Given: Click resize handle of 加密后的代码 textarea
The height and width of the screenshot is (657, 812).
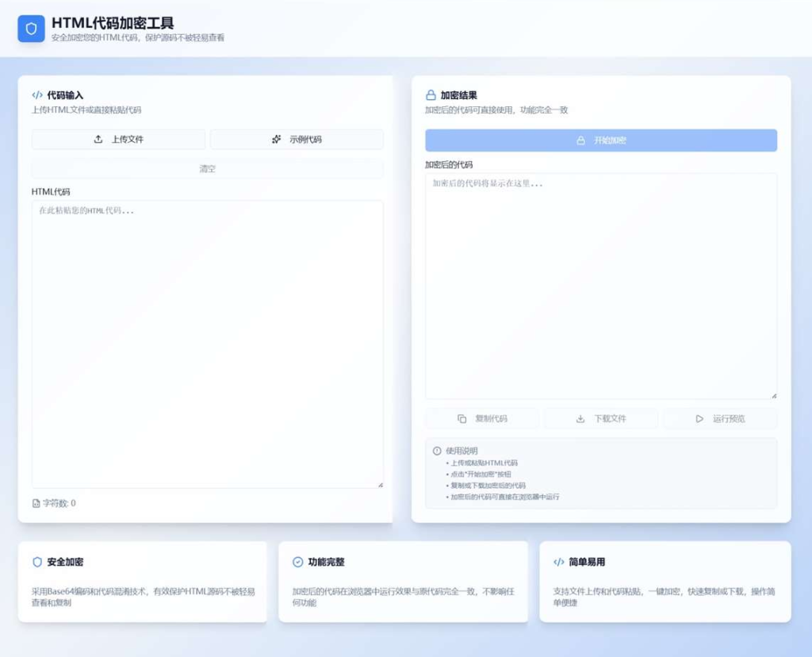Looking at the screenshot, I should 774,396.
